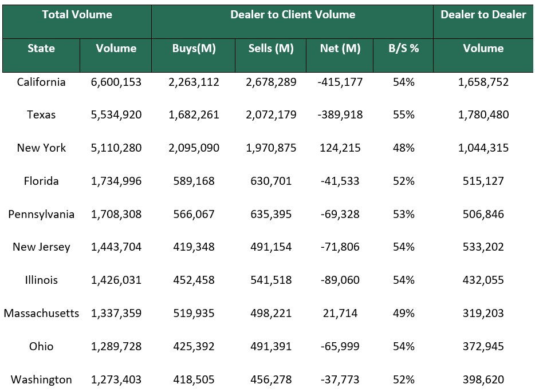Viewport: 535px width, 392px height.
Task: Click the Net (M) column header
Action: click(x=340, y=49)
